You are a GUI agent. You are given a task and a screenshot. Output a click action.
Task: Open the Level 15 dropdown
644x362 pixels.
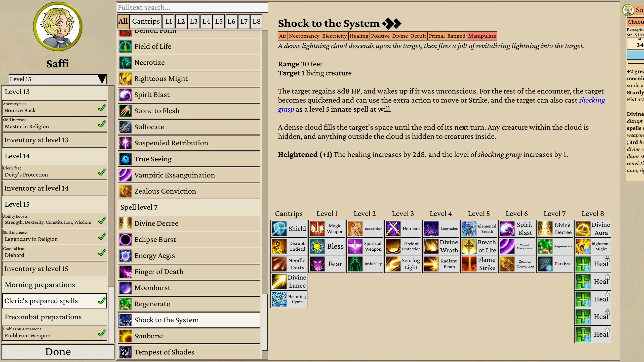58,79
